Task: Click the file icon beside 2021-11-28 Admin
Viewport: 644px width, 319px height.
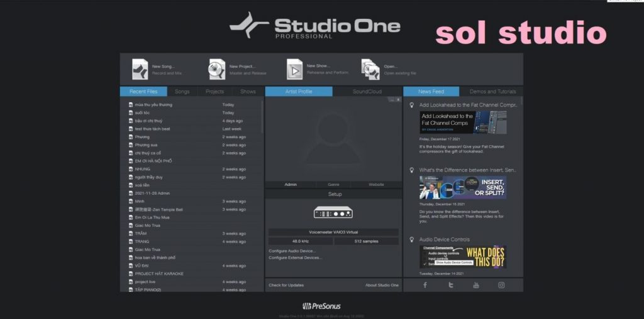Action: point(131,193)
